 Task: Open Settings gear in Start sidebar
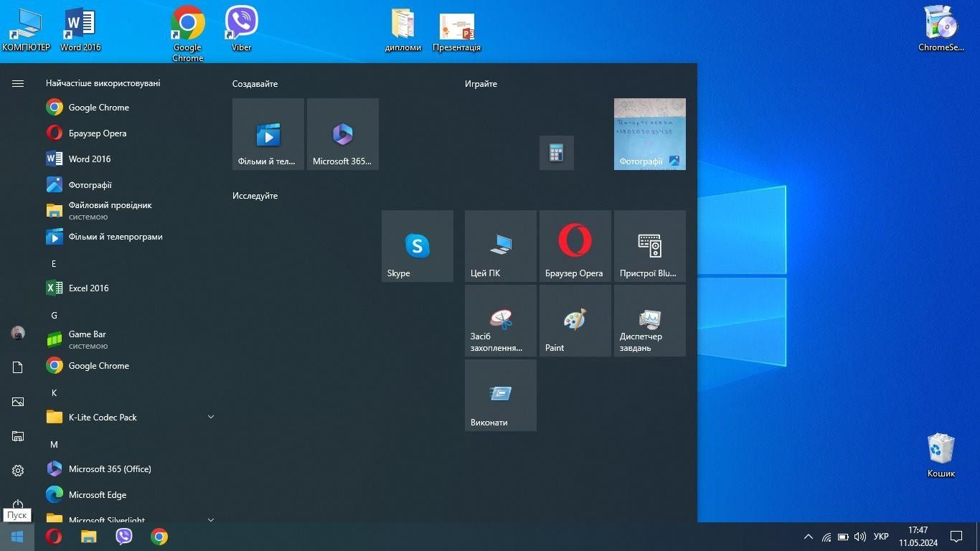pos(18,471)
